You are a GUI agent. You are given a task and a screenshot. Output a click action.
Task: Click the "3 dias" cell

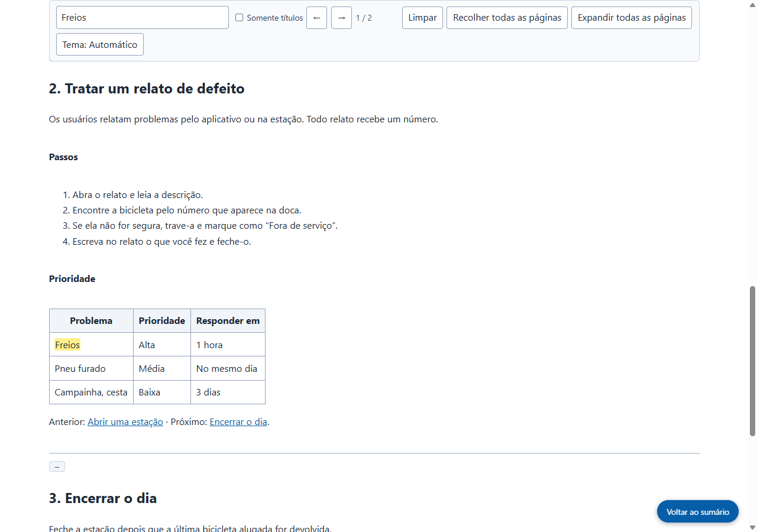point(228,392)
